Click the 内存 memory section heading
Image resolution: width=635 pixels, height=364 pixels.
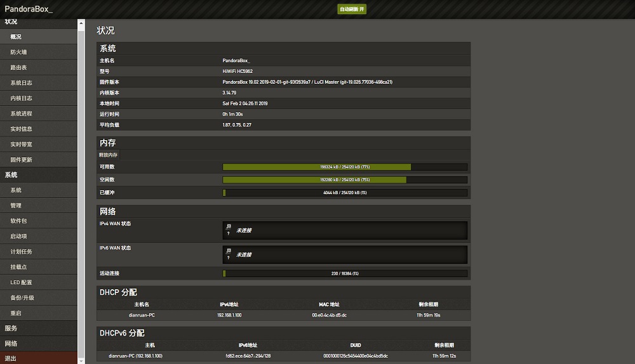tap(108, 143)
